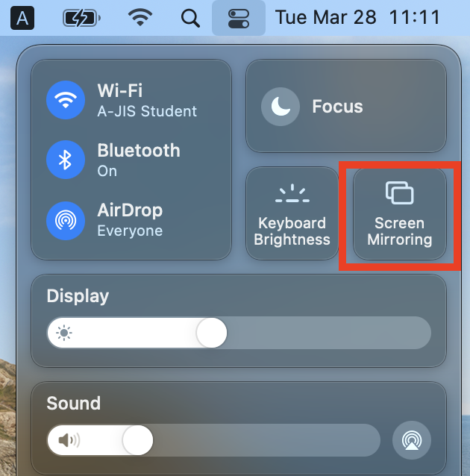
Task: Expand Wi-Fi network options via Wi-Fi label
Action: (120, 90)
